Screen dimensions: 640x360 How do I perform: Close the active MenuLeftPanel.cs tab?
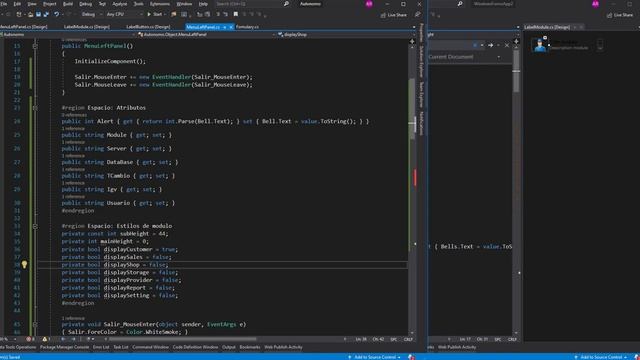click(x=231, y=27)
